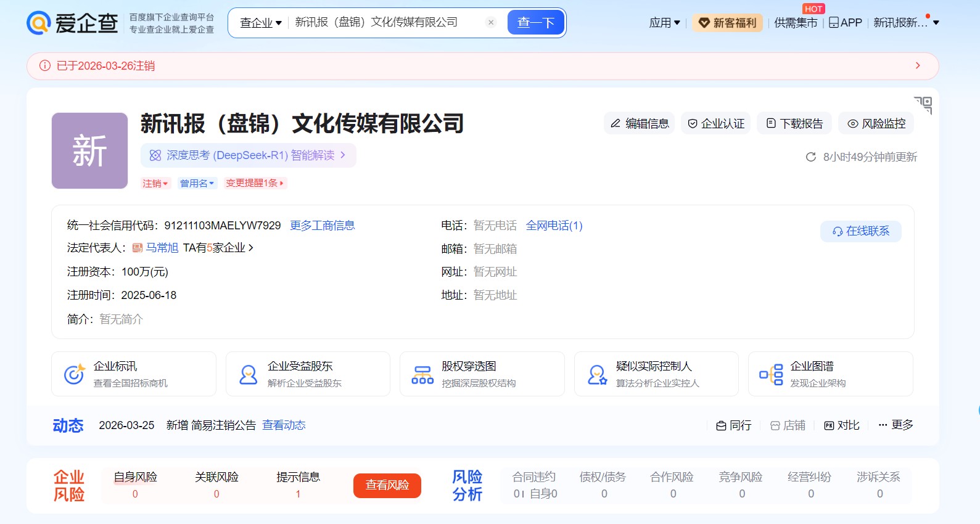Switch to the 关联风险 tab
Image resolution: width=980 pixels, height=524 pixels.
(x=216, y=477)
